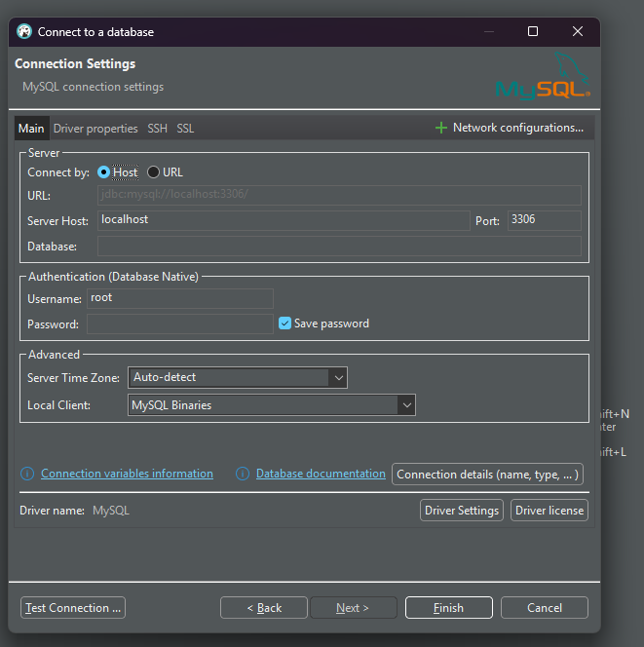Screen dimensions: 644x647
Task: Click the Connection Settings heading
Action: [x=75, y=64]
